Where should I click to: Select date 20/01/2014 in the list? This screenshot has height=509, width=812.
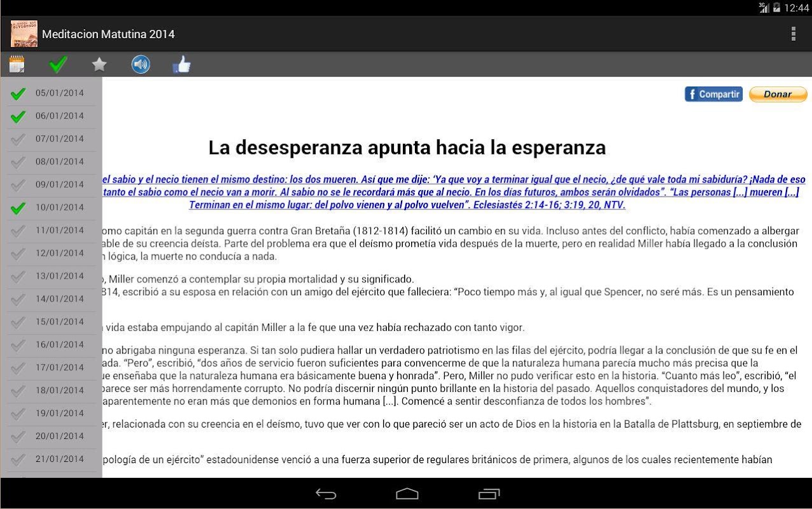click(60, 436)
